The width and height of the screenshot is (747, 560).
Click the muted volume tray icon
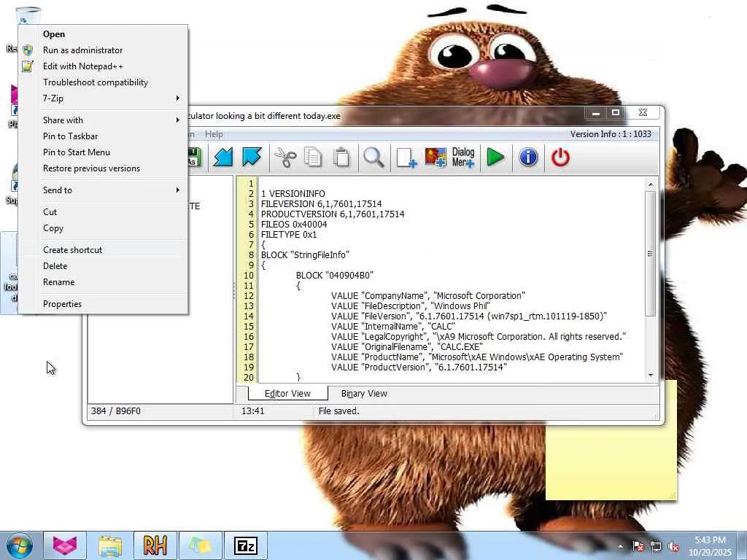coord(673,546)
